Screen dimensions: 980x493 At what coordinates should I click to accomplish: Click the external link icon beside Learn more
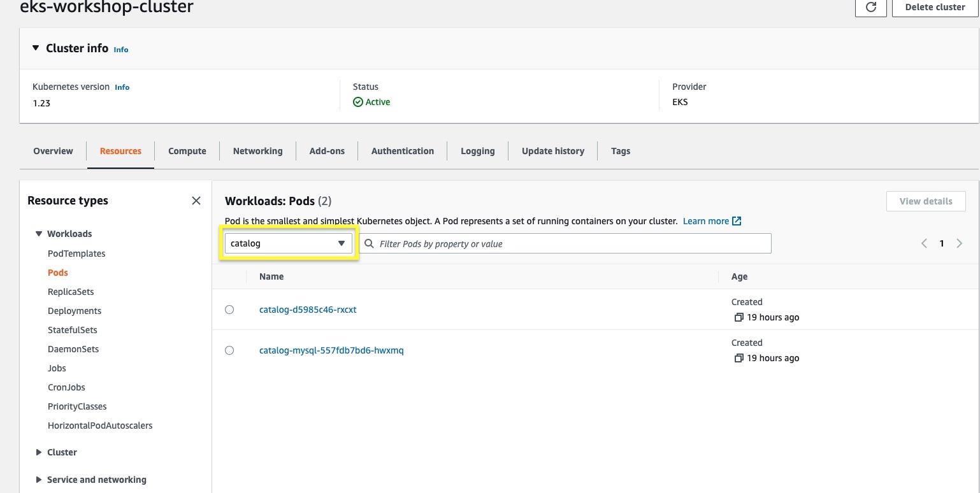pos(737,221)
